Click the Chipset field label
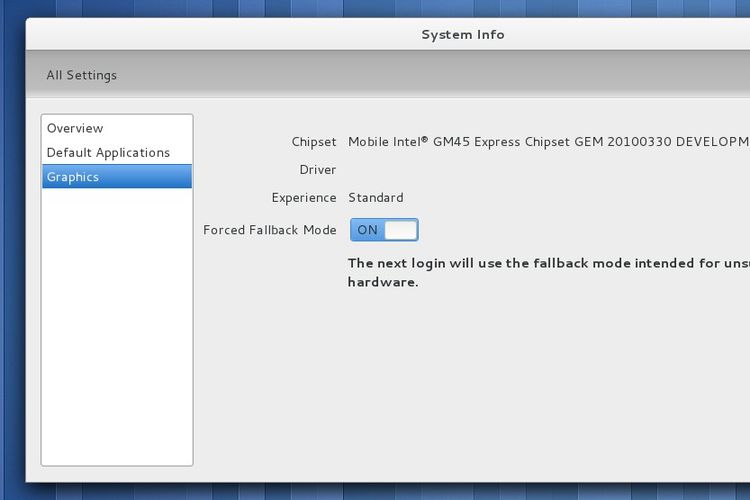This screenshot has width=750, height=500. click(x=313, y=142)
